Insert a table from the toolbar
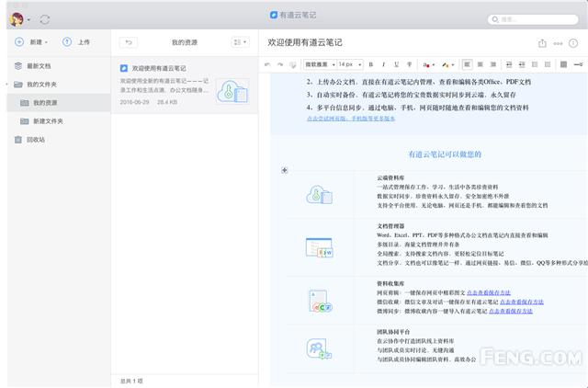The height and width of the screenshot is (388, 588). point(563,64)
